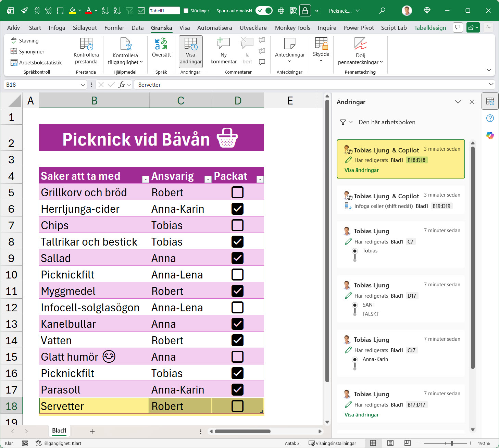Image resolution: width=499 pixels, height=448 pixels.
Task: Switch to the Start tab
Action: (35, 28)
